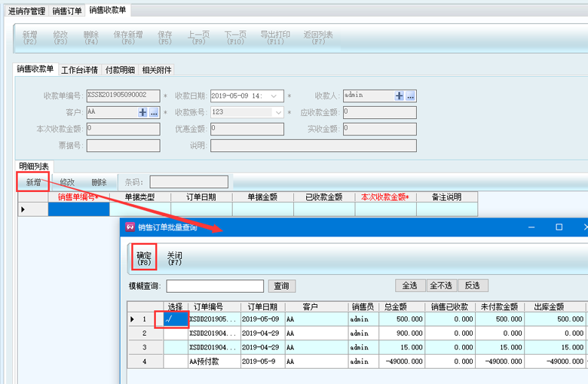This screenshot has height=384, width=588.
Task: Click the 销售订单批量查询 dialog title icon
Action: [x=130, y=227]
